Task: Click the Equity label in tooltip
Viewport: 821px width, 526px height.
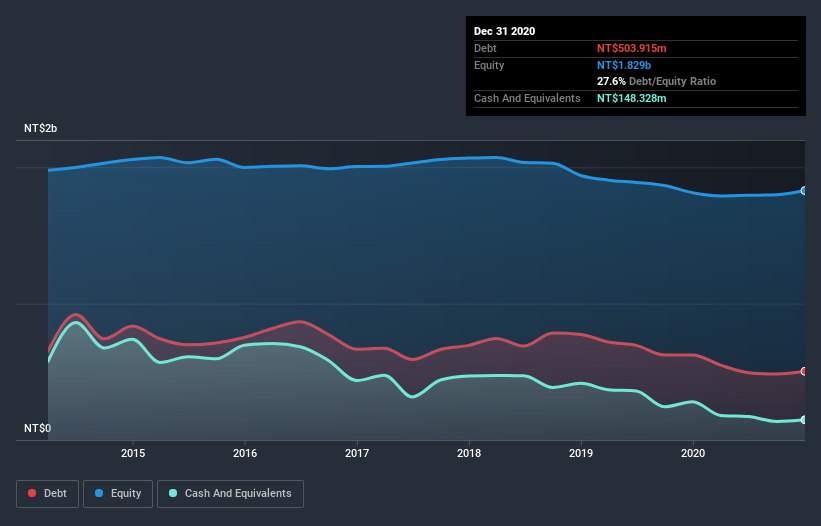Action: [489, 65]
